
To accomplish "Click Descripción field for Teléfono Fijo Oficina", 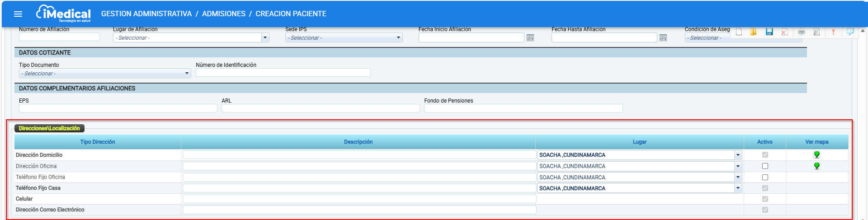I will pos(359,178).
